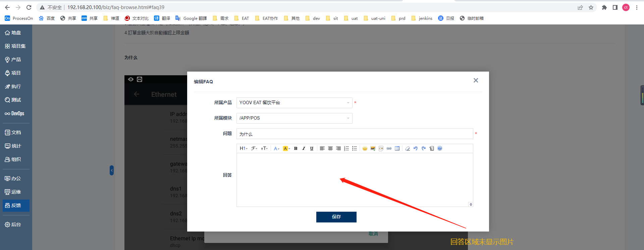Screen dimensions: 644x250
Task: Toggle italic formatting in editor toolbar
Action: point(304,149)
